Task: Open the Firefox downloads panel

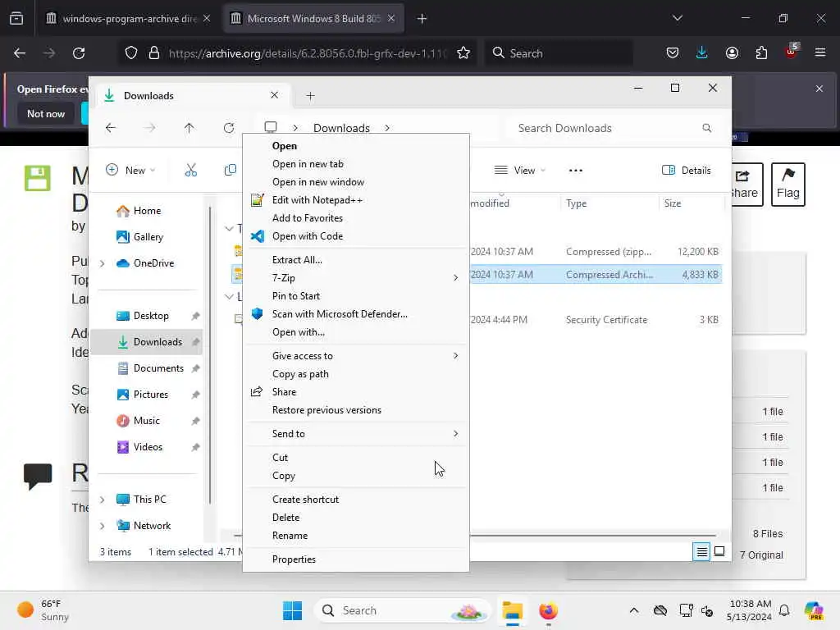Action: (x=702, y=53)
